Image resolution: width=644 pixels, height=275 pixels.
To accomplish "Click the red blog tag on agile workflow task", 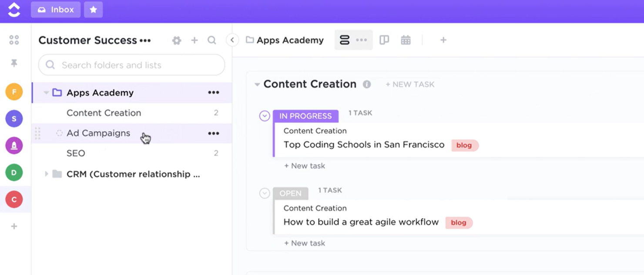I will 459,223.
